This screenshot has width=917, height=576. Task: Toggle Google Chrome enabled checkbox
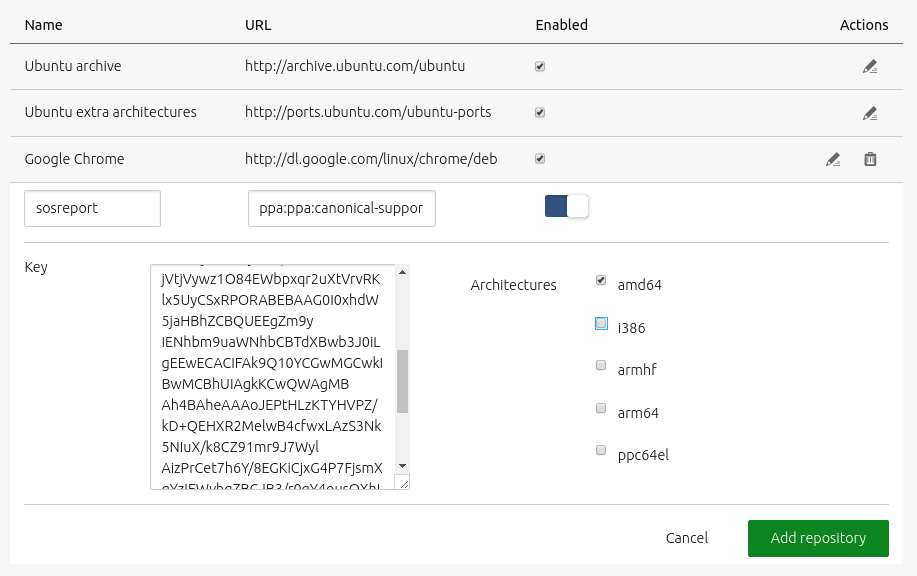click(540, 159)
